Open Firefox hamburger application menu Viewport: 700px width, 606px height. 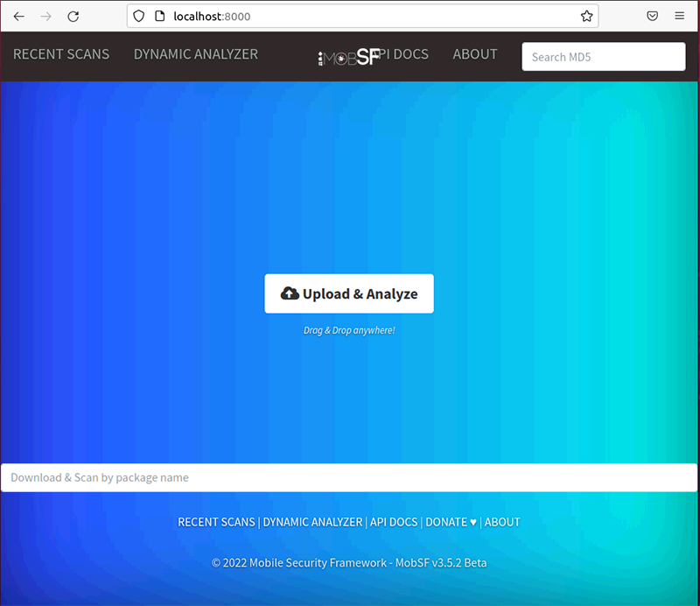680,17
